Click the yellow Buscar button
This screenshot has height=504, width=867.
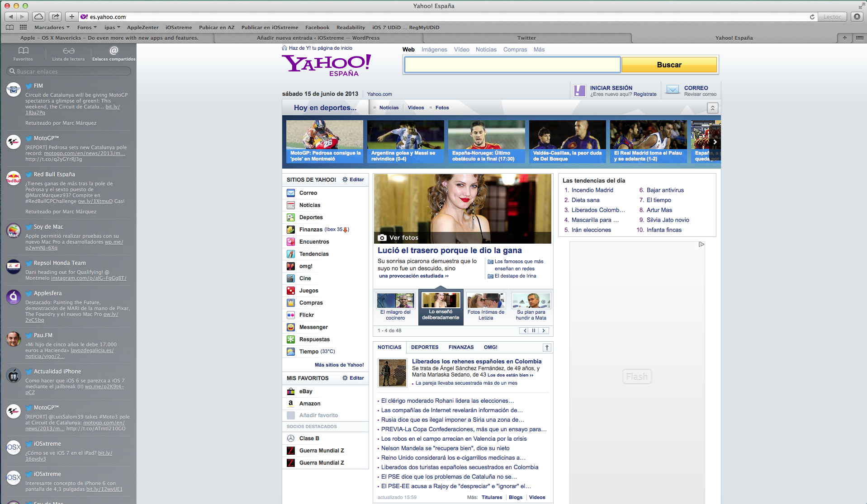click(x=669, y=65)
